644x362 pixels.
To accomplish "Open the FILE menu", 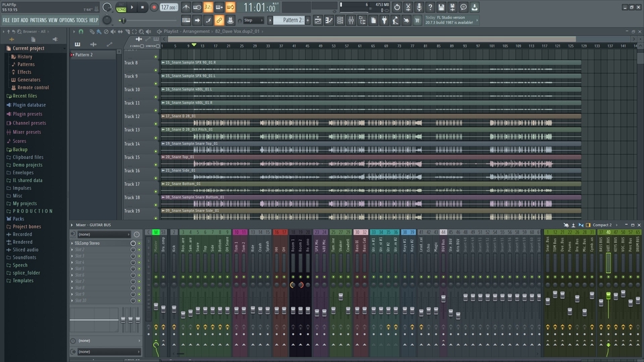I will [x=6, y=20].
